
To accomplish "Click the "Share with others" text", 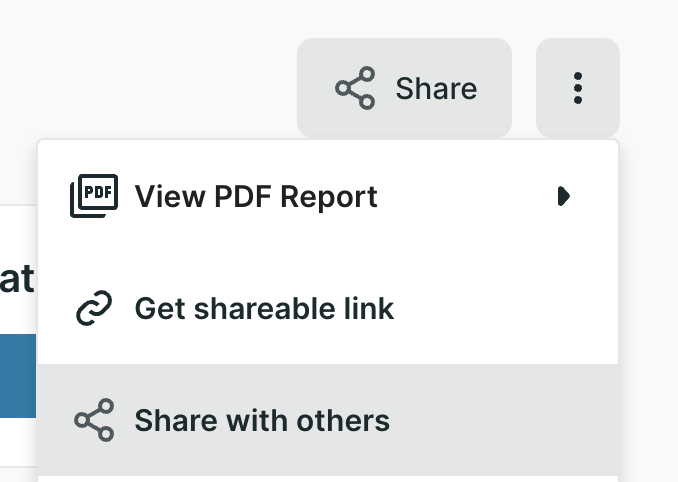I will pyautogui.click(x=262, y=420).
